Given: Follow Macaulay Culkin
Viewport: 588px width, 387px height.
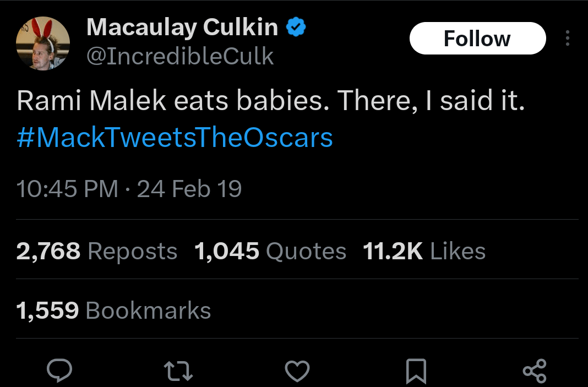Looking at the screenshot, I should pyautogui.click(x=477, y=39).
